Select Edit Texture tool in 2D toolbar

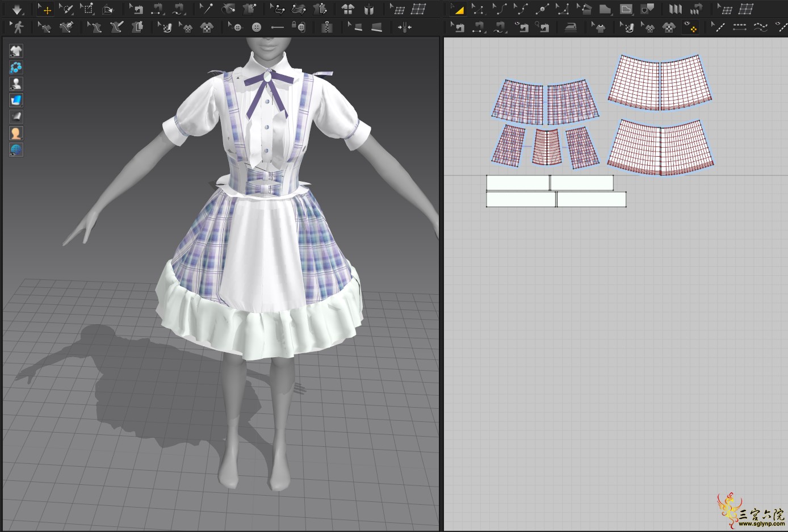(627, 27)
